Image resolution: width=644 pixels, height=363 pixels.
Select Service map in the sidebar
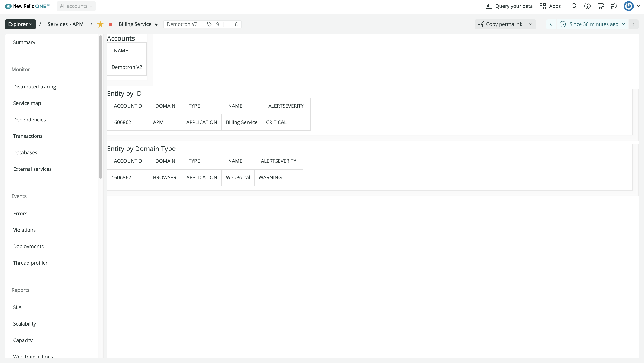(27, 103)
